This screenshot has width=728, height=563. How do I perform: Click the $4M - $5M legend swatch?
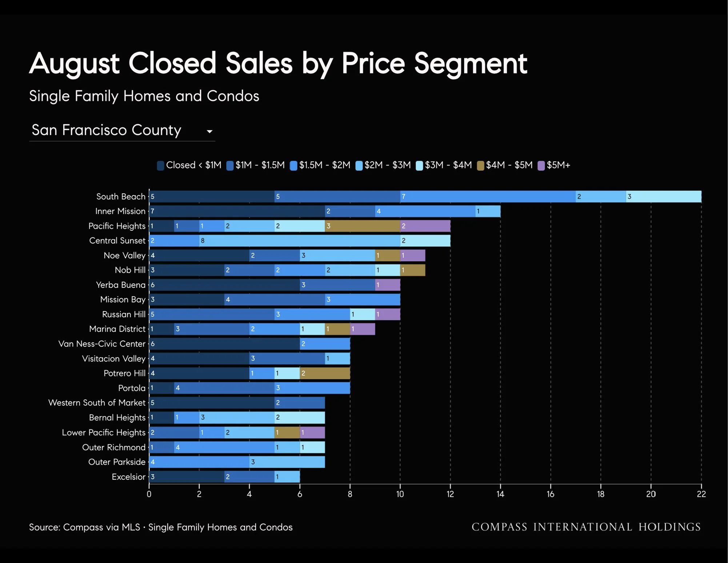click(480, 166)
